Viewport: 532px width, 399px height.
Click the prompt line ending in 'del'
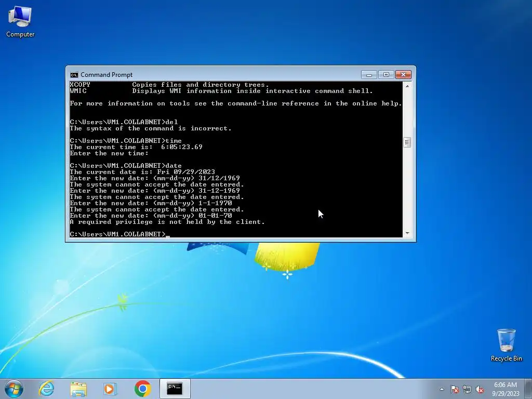124,122
